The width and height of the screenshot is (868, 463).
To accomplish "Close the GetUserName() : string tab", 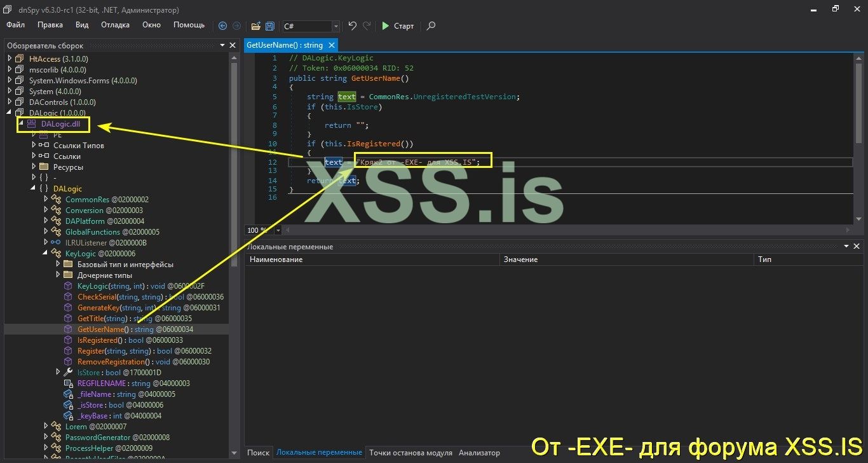I will (331, 45).
